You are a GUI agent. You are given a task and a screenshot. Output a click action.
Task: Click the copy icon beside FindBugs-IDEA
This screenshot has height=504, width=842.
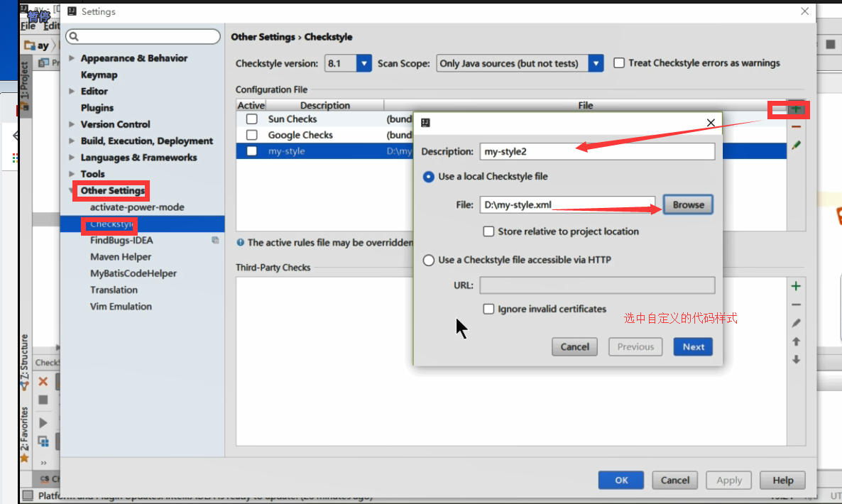[x=215, y=240]
